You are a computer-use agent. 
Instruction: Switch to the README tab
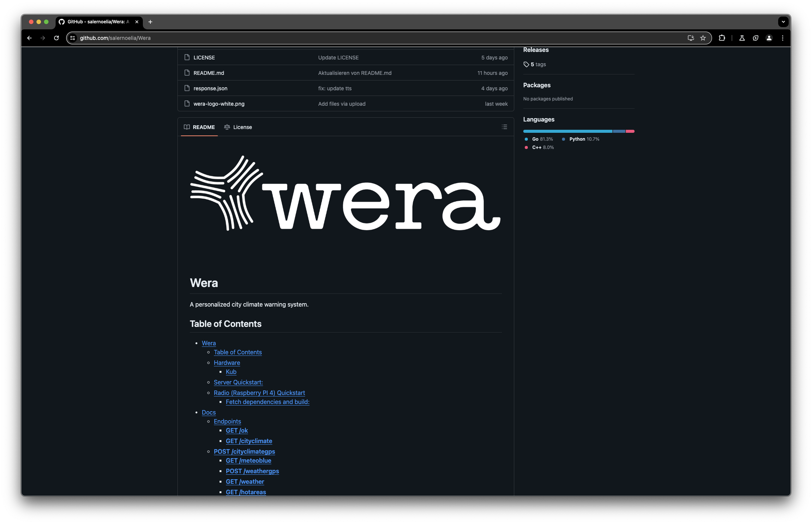pos(199,127)
